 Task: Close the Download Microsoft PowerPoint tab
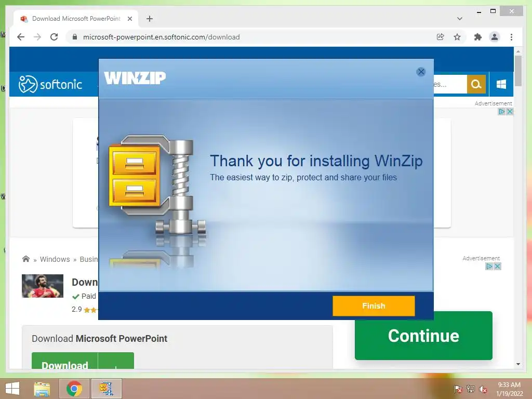pyautogui.click(x=129, y=19)
